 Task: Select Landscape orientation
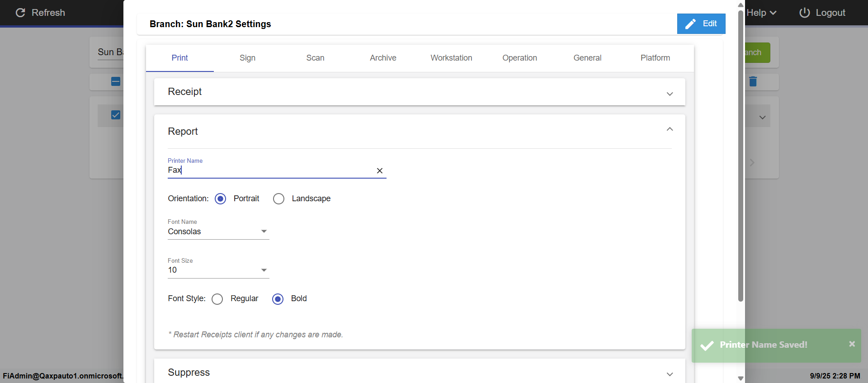click(x=279, y=199)
